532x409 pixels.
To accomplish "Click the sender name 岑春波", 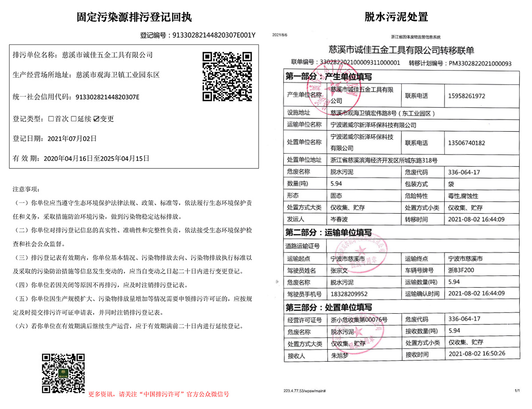I will 340,219.
